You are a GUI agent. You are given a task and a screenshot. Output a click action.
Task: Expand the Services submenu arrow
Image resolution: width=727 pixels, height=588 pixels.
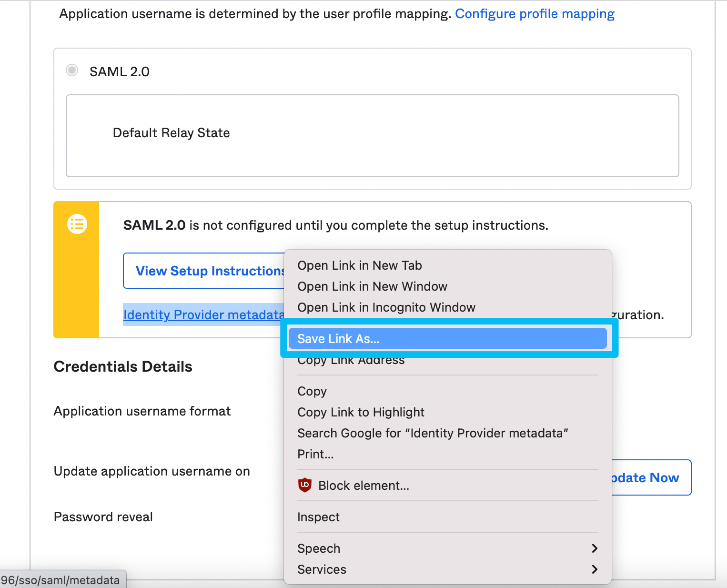(594, 569)
